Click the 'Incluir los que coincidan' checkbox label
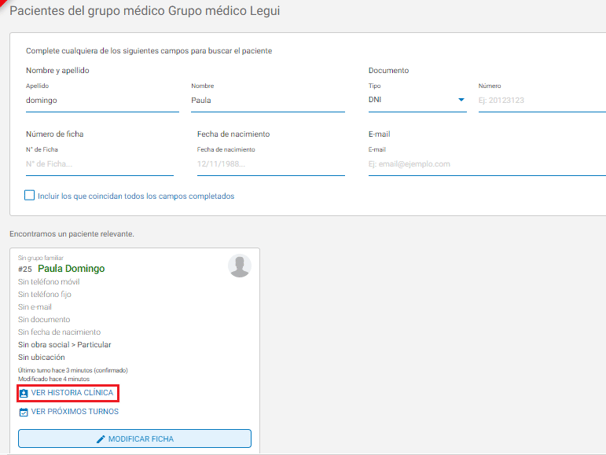Image resolution: width=606 pixels, height=455 pixels. click(x=135, y=196)
